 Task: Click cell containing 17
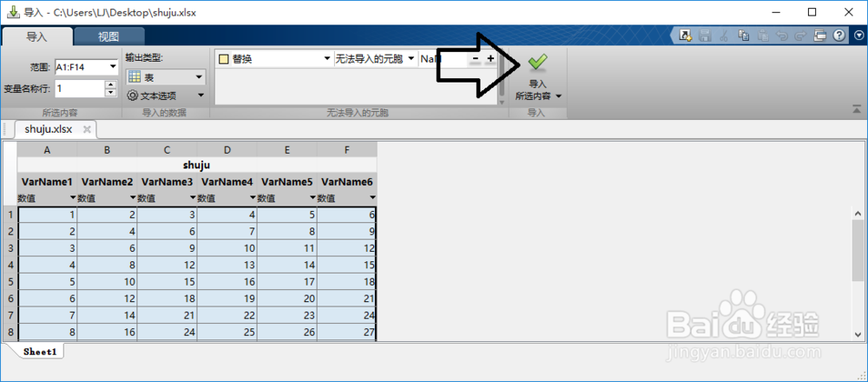[286, 281]
